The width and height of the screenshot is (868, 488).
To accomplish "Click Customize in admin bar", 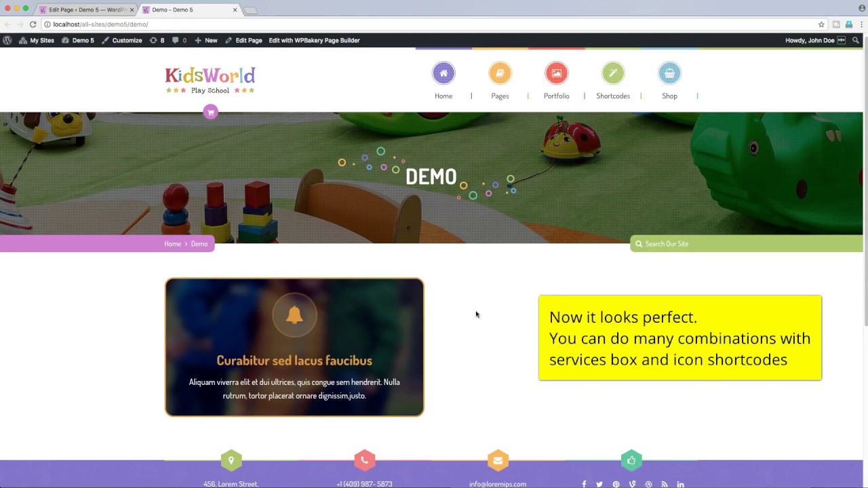I will (x=122, y=40).
